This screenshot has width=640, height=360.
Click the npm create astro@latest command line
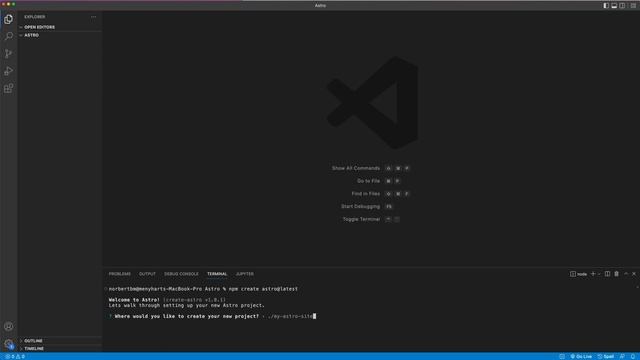tap(203, 289)
